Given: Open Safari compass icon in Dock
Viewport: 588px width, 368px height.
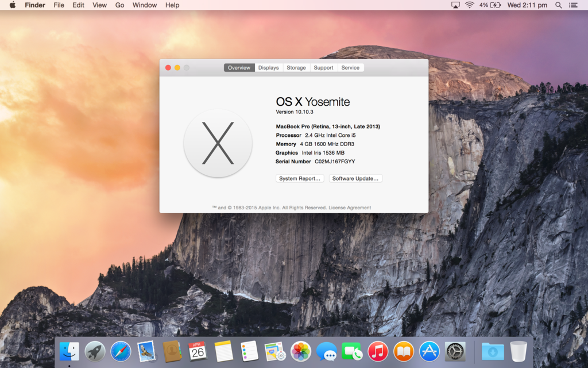Looking at the screenshot, I should click(121, 351).
